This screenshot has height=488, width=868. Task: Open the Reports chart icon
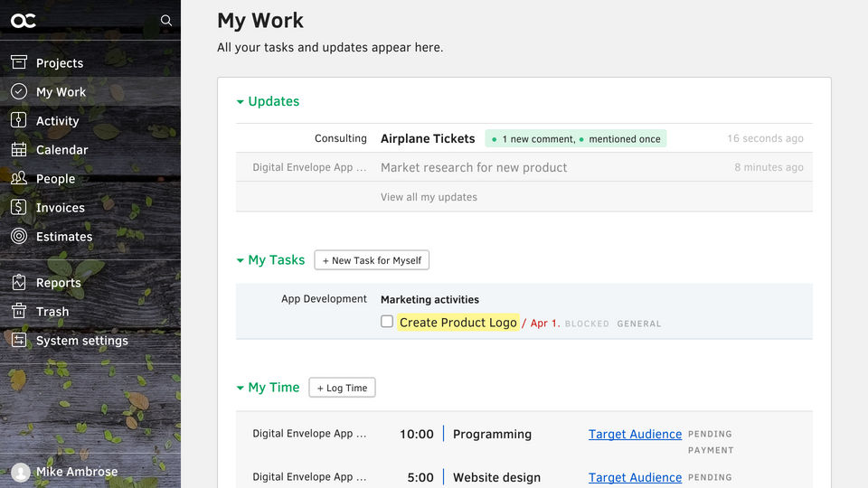19,283
